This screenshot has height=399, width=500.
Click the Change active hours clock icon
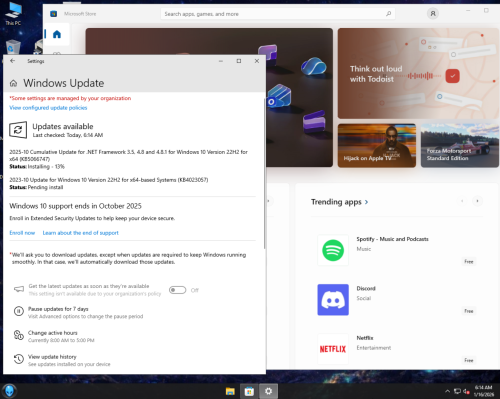(19, 335)
